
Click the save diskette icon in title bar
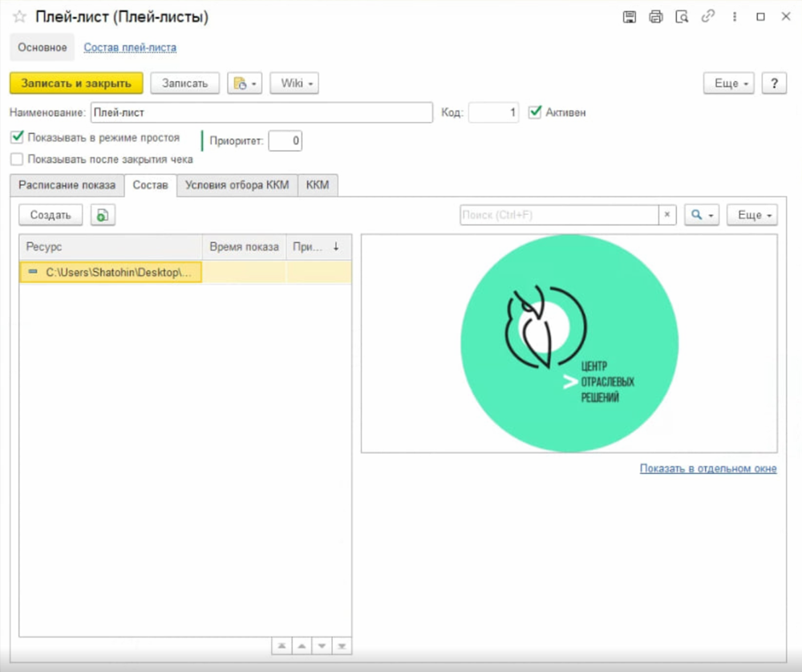(630, 17)
